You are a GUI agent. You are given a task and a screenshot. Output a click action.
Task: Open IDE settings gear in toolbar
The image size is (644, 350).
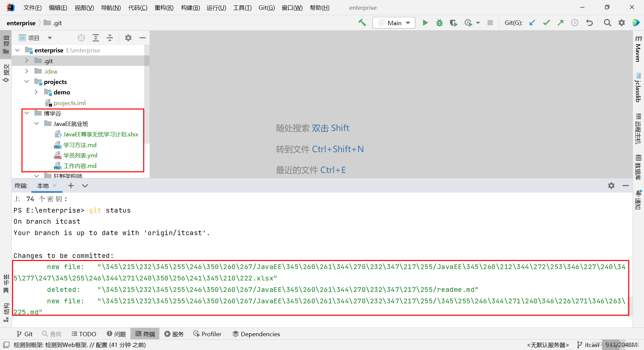(622, 23)
